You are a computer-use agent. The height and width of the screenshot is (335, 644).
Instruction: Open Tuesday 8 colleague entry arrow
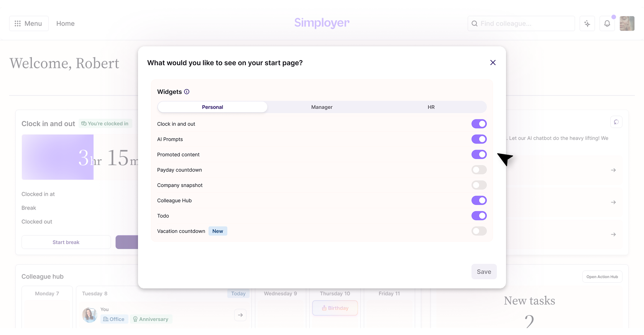240,315
